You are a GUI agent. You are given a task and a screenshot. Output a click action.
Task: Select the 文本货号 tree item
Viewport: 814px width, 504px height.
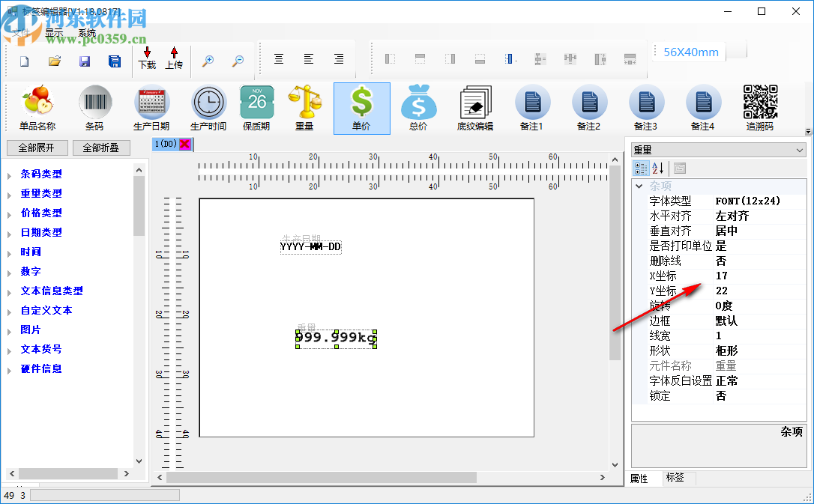(x=41, y=349)
